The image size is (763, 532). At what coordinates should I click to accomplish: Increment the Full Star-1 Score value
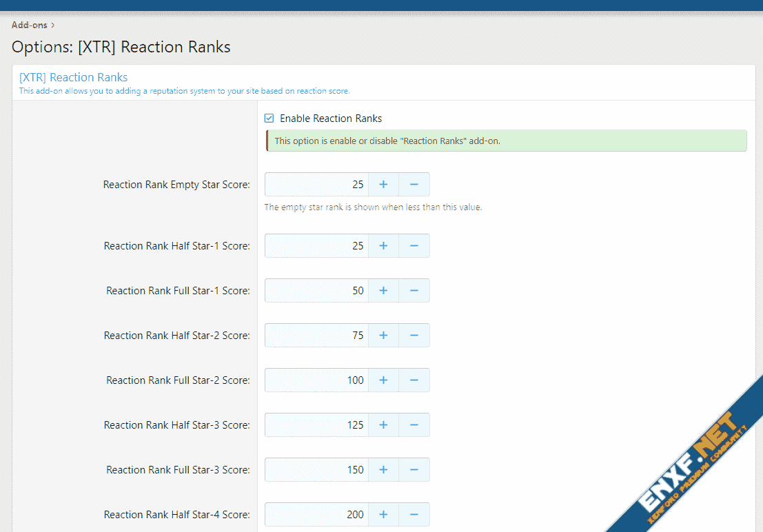tap(383, 291)
